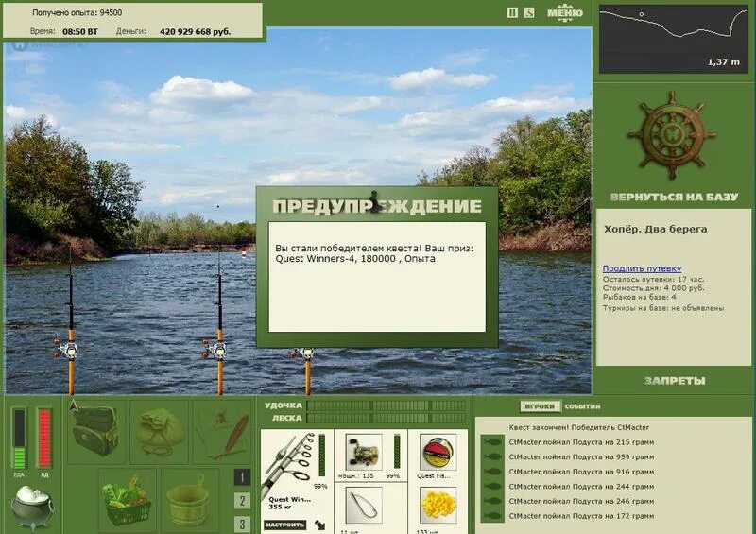Click the ship steering wheel icon
756x534 pixels.
(671, 136)
